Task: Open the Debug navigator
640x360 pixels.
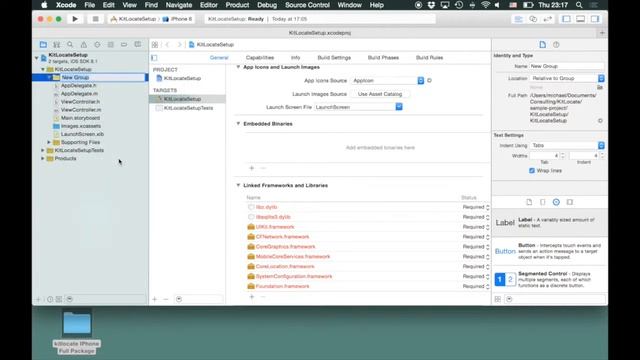Action: pos(111,44)
